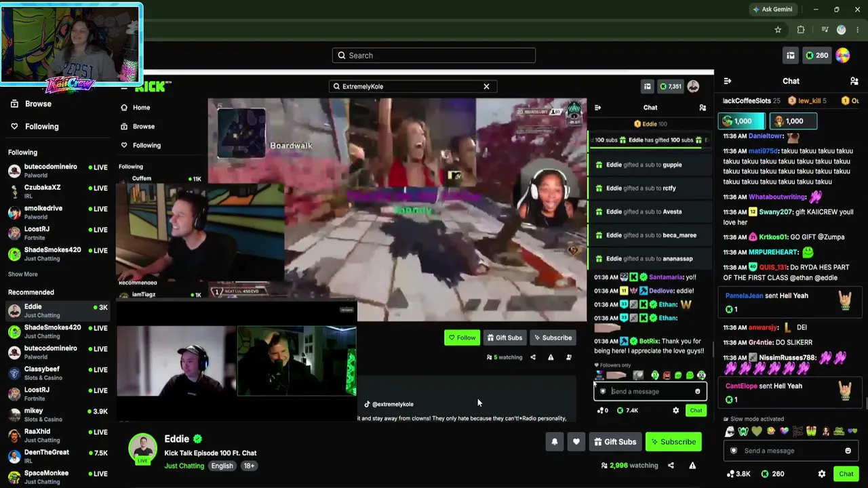Click the highlighted 1,000 Kicks gift leader chip
The width and height of the screenshot is (868, 488).
point(741,121)
